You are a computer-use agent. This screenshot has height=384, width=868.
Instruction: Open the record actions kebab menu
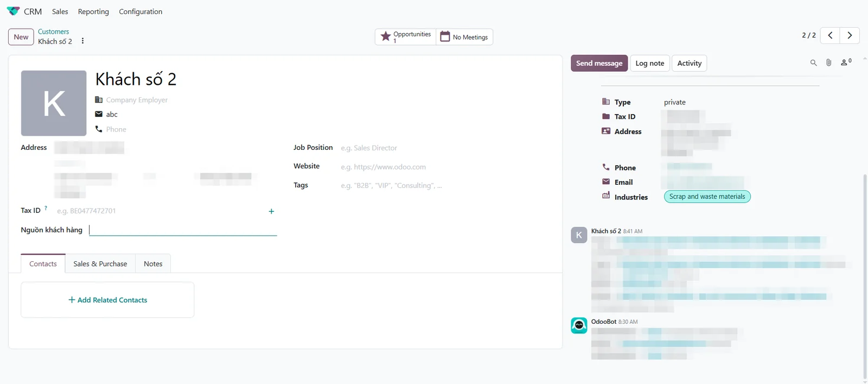click(82, 41)
